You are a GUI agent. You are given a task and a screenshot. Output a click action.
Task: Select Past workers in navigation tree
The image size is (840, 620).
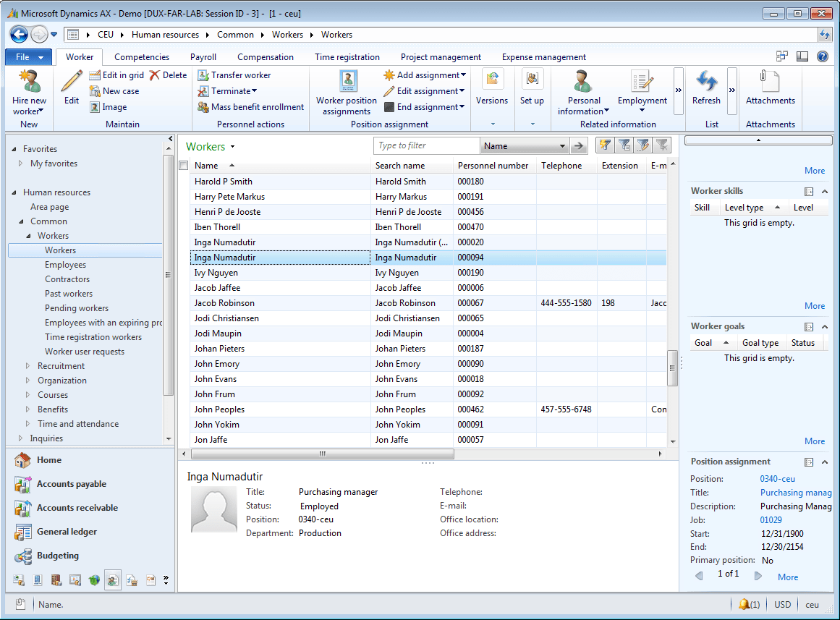click(x=69, y=294)
